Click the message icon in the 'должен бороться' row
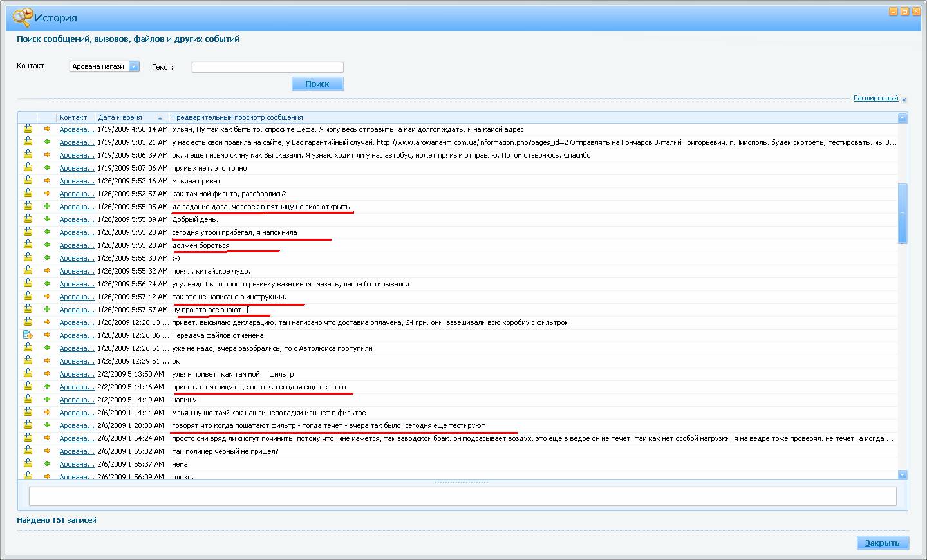 pos(28,245)
